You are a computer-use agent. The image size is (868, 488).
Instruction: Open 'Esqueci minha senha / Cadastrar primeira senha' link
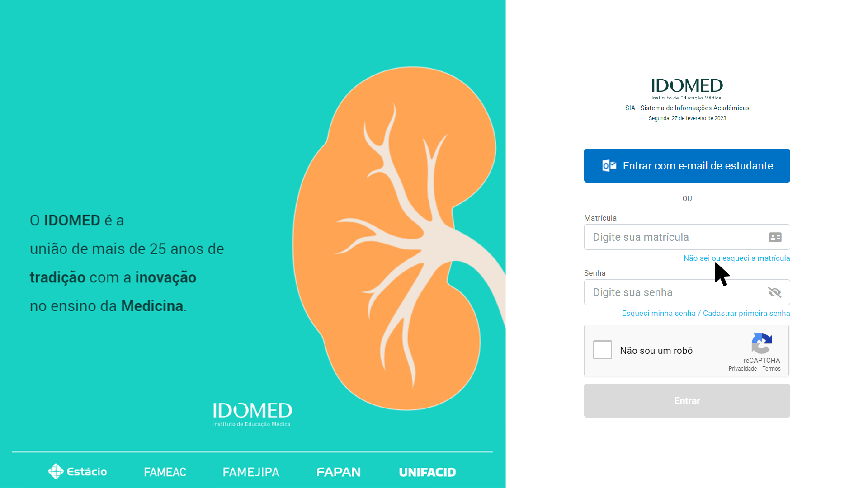pyautogui.click(x=706, y=313)
